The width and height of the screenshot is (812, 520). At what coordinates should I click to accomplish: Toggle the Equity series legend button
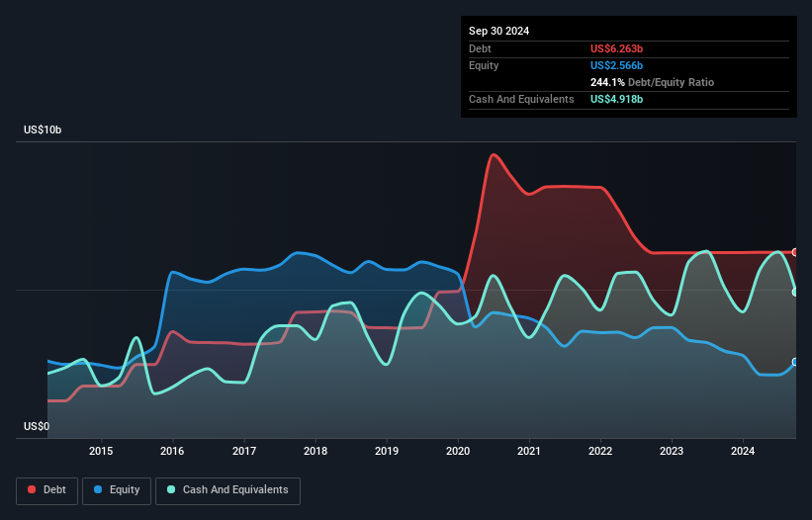coord(117,490)
